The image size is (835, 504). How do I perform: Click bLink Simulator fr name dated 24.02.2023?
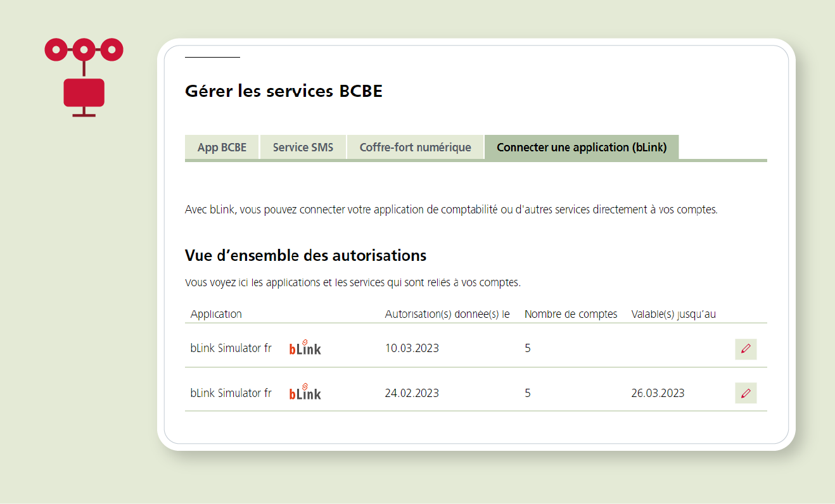tap(231, 393)
